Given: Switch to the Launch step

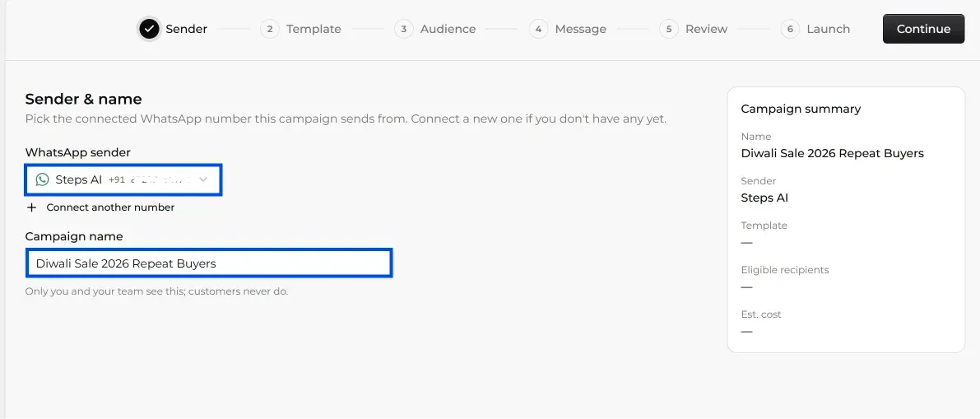Looking at the screenshot, I should pyautogui.click(x=815, y=29).
